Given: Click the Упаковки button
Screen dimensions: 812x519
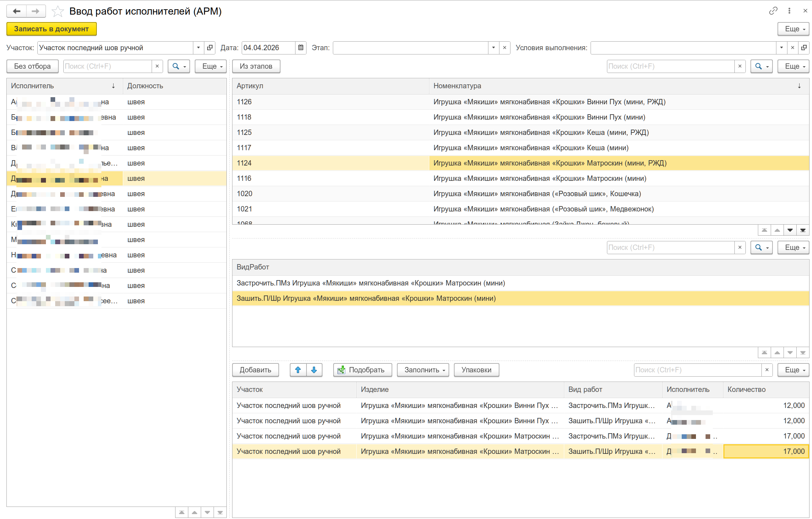Looking at the screenshot, I should [476, 370].
